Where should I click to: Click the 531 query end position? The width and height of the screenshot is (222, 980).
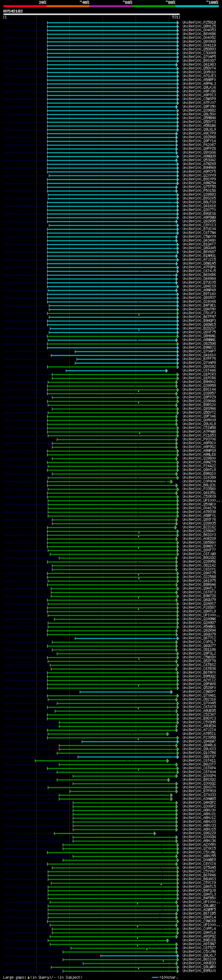[x=175, y=17]
